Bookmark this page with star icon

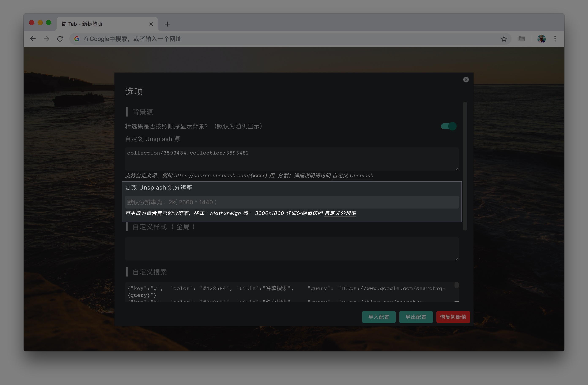click(x=504, y=39)
